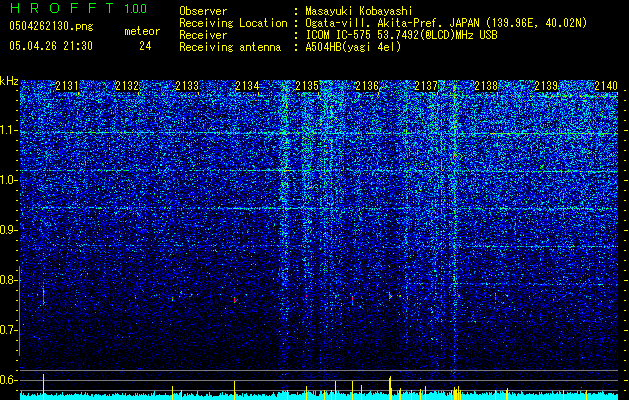Screen dimensions: 629x400
Task: Click the red meteor echo right of 2136
Action: coord(390,296)
